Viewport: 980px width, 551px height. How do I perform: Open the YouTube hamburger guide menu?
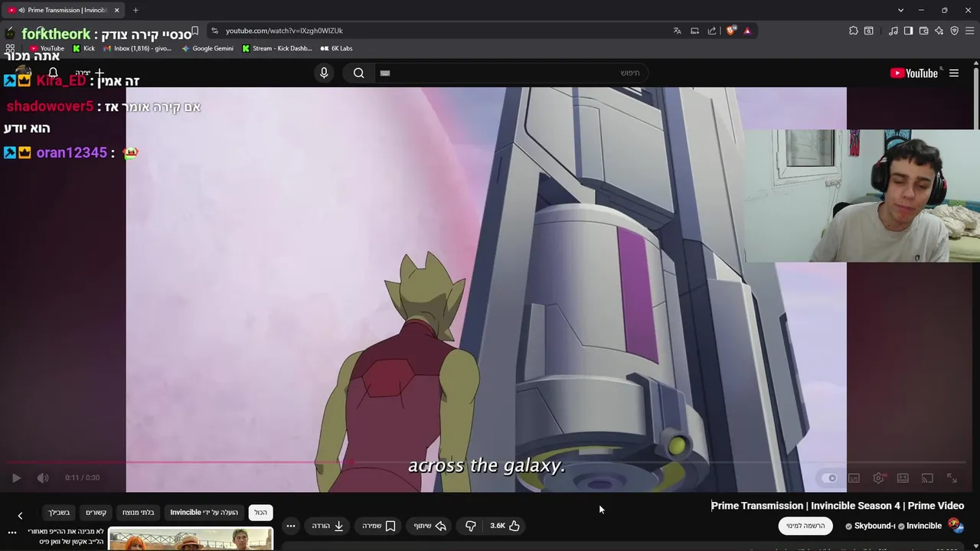954,73
